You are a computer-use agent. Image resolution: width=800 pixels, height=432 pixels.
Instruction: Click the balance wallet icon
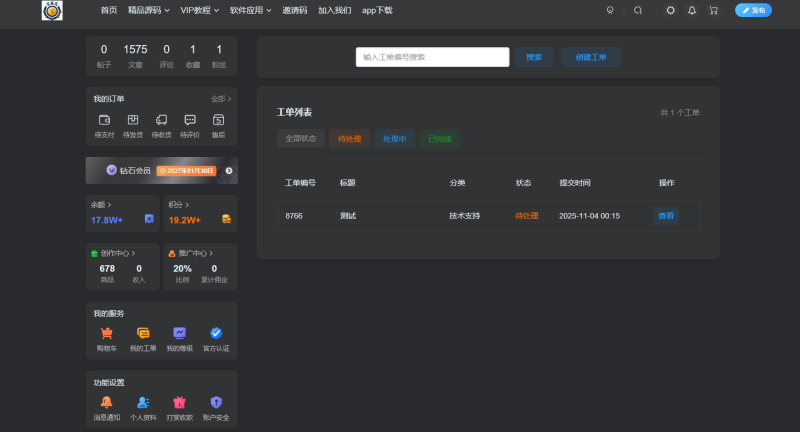click(x=149, y=219)
